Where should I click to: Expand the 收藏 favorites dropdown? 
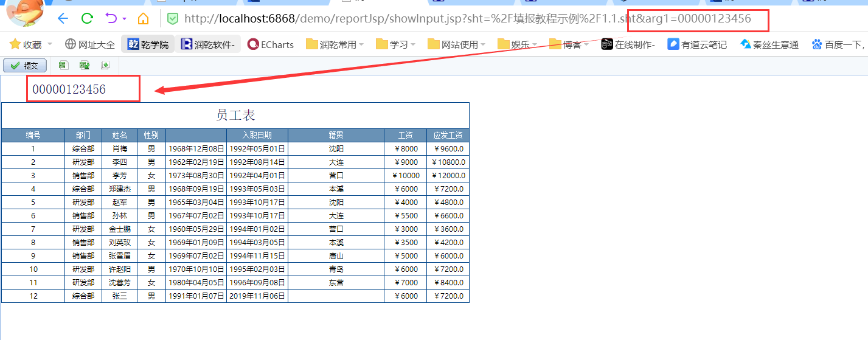50,44
